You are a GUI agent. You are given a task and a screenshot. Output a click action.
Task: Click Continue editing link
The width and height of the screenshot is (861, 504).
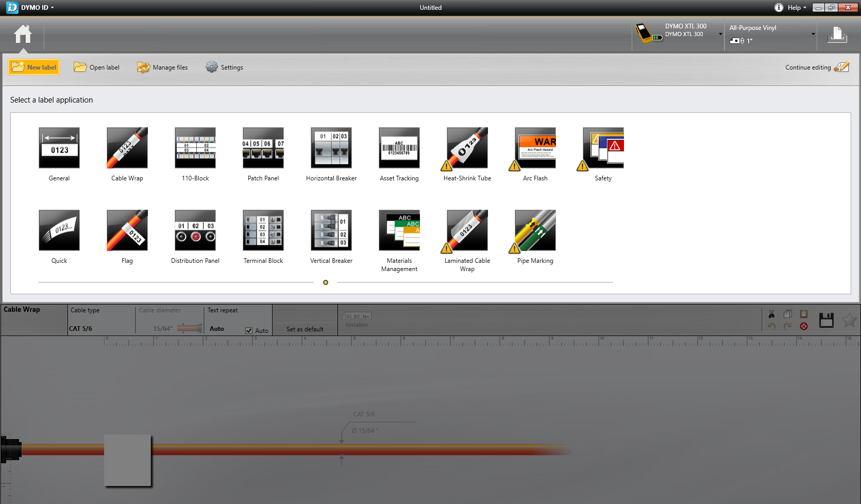817,67
